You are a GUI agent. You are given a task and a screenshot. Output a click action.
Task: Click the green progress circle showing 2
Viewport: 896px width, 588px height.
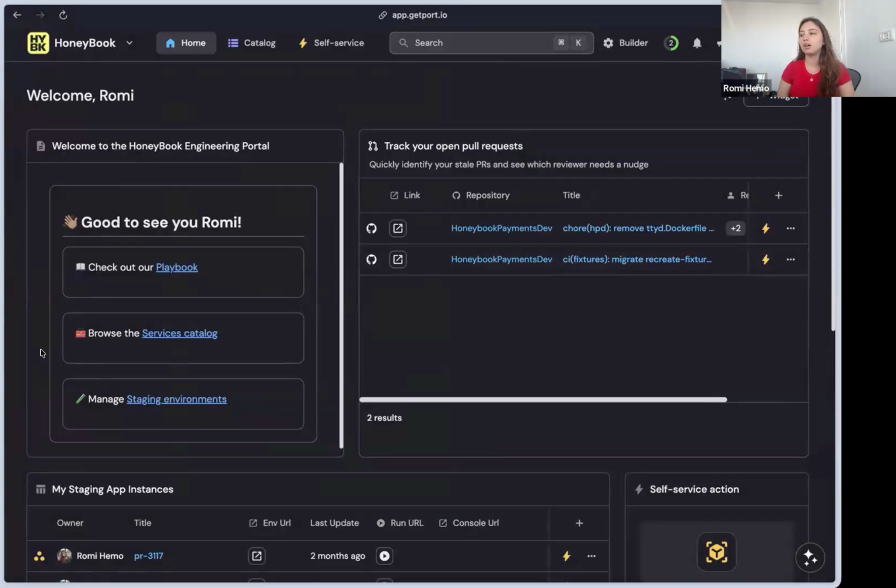click(x=671, y=43)
